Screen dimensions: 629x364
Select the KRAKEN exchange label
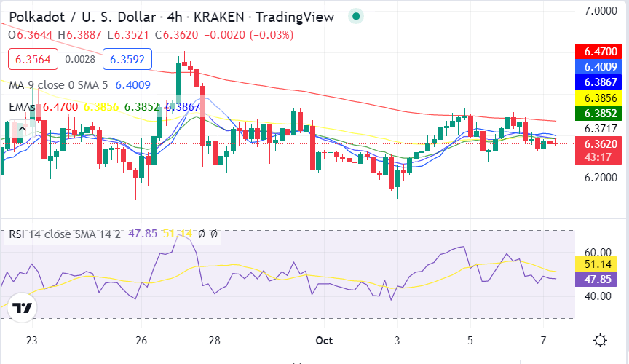point(218,17)
